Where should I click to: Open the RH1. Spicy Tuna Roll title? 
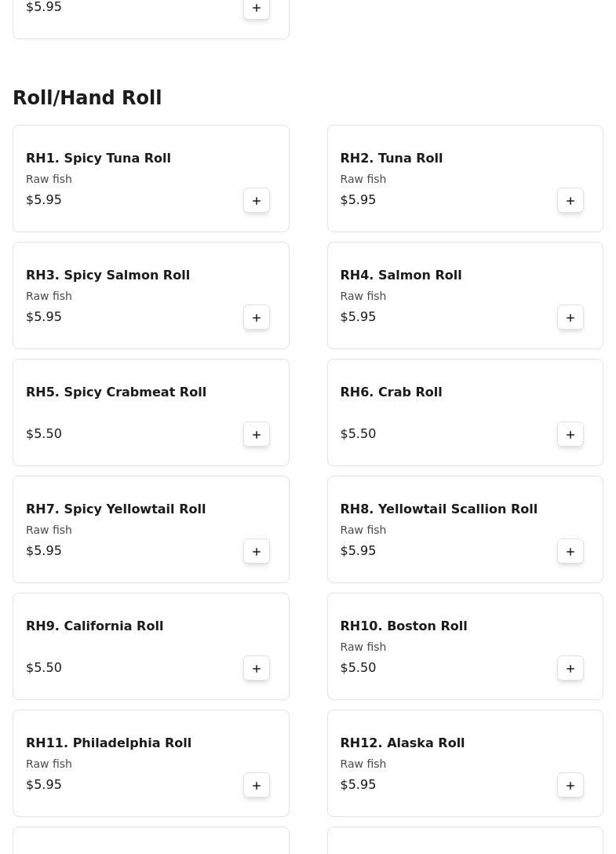[x=98, y=158]
